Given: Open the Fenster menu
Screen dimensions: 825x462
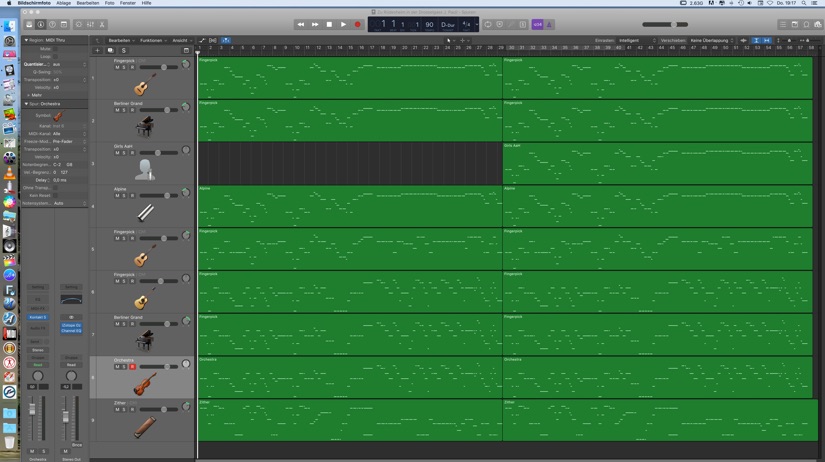Looking at the screenshot, I should tap(128, 3).
